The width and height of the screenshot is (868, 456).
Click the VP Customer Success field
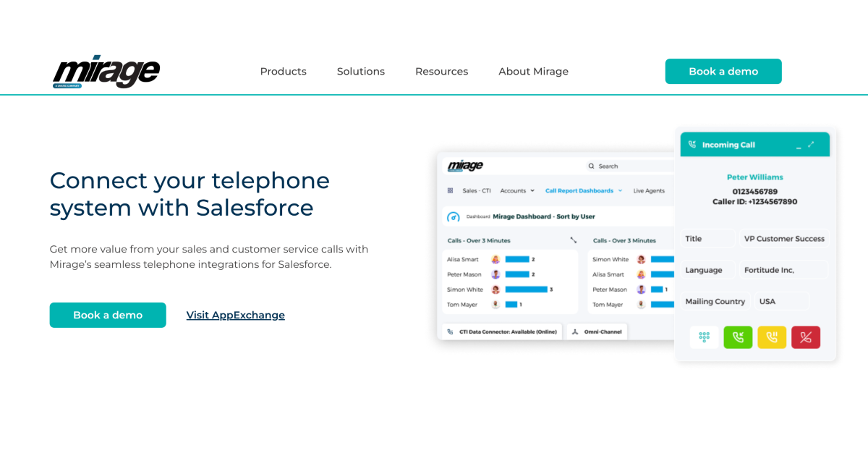783,239
